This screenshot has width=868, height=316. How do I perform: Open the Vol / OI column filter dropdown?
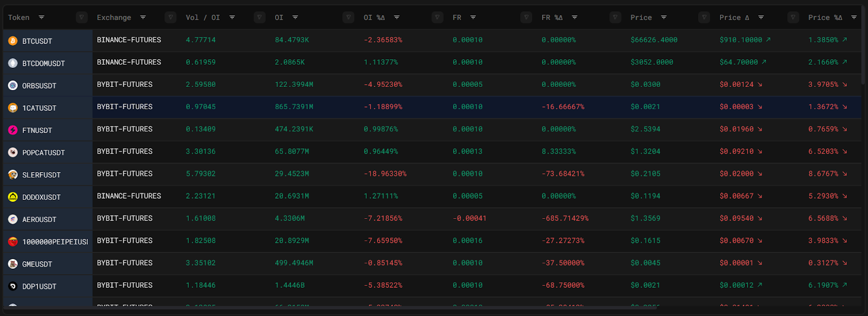259,17
